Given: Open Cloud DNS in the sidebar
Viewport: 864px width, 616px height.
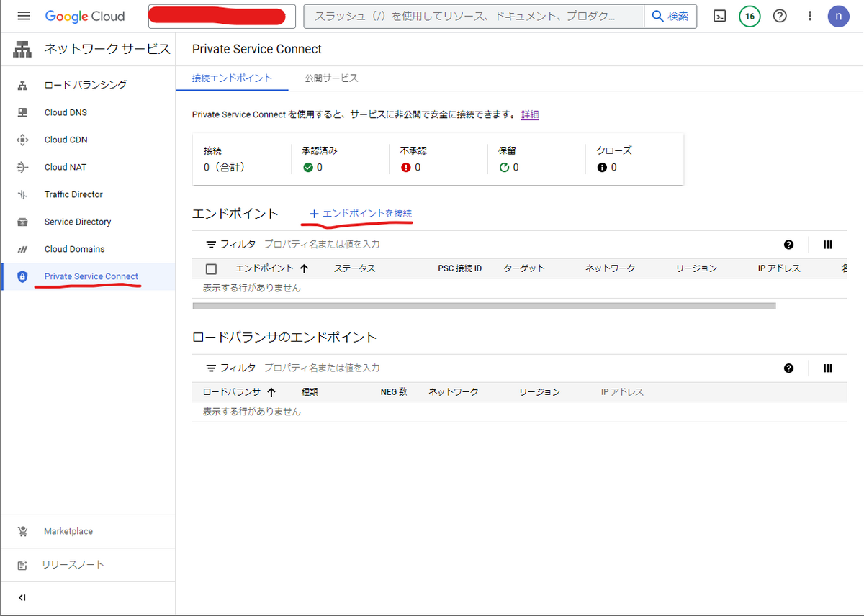Looking at the screenshot, I should pos(66,112).
